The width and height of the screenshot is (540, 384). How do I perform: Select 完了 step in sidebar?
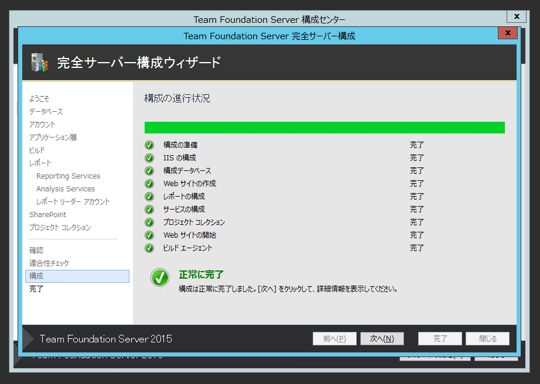pyautogui.click(x=36, y=289)
